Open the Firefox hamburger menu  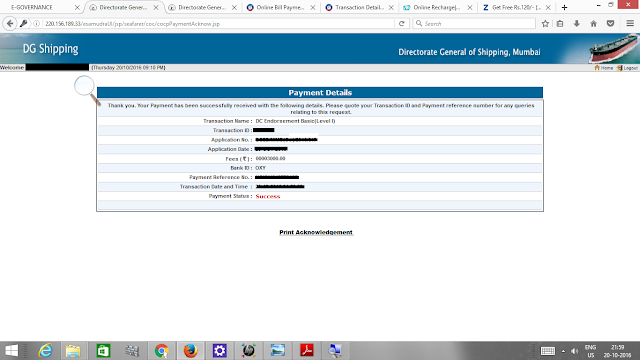click(x=630, y=24)
